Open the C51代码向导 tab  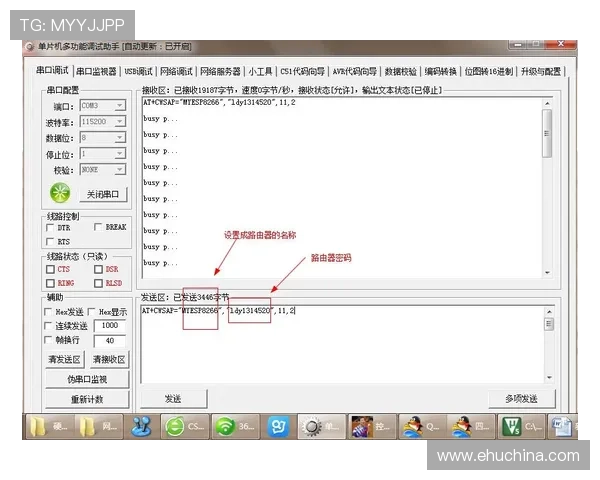click(x=302, y=71)
